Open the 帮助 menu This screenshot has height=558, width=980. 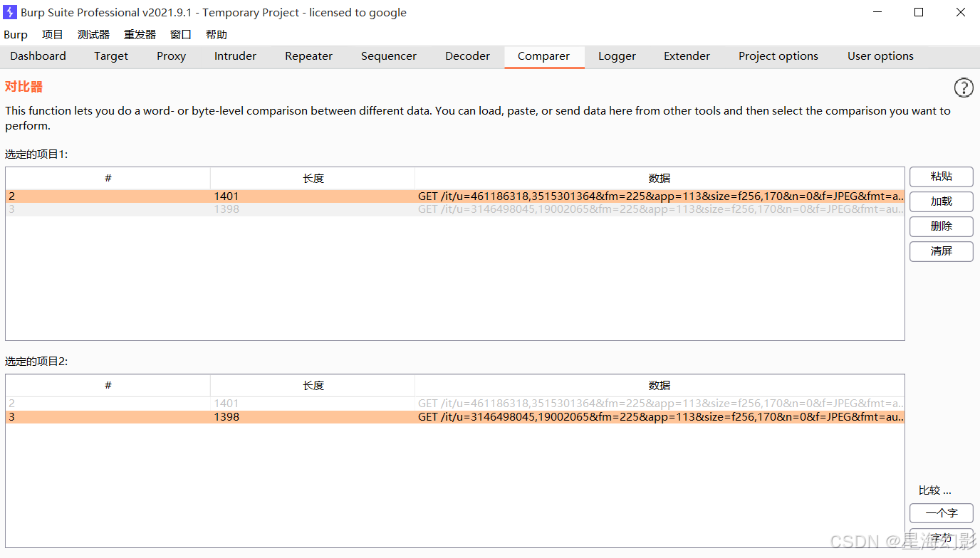tap(216, 34)
